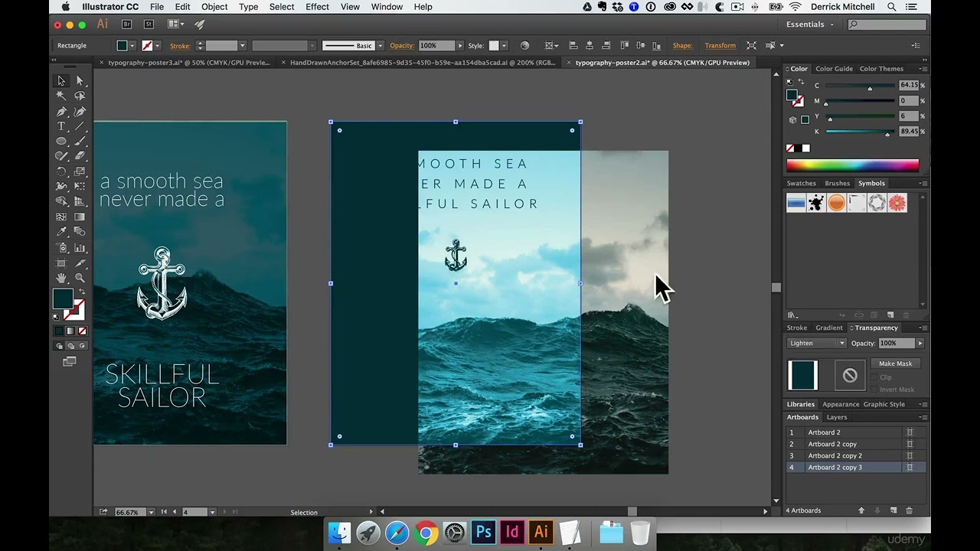
Task: Select Artboard 2 copy 2 row
Action: (x=856, y=455)
